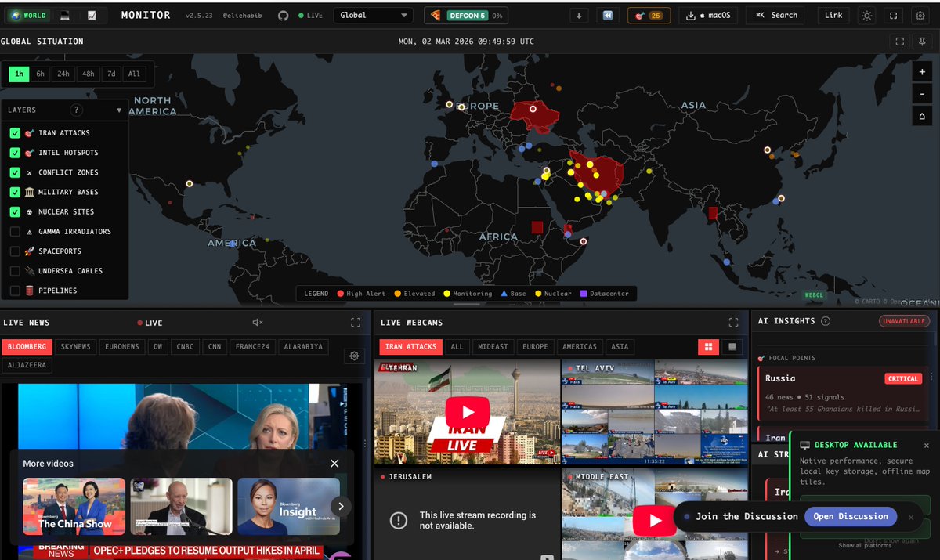
Task: Enable the Spaceports layer
Action: (x=15, y=251)
